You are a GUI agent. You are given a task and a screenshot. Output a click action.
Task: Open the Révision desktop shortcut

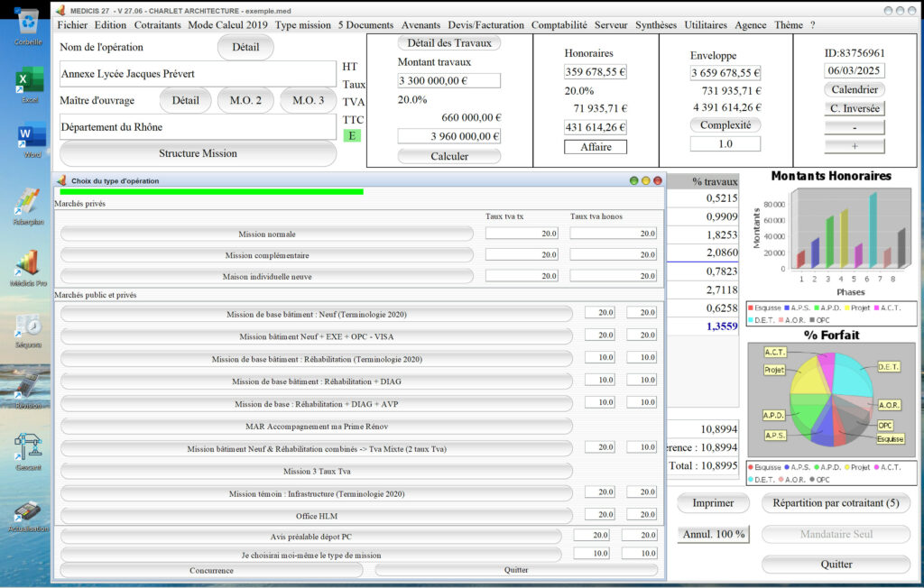[x=28, y=391]
